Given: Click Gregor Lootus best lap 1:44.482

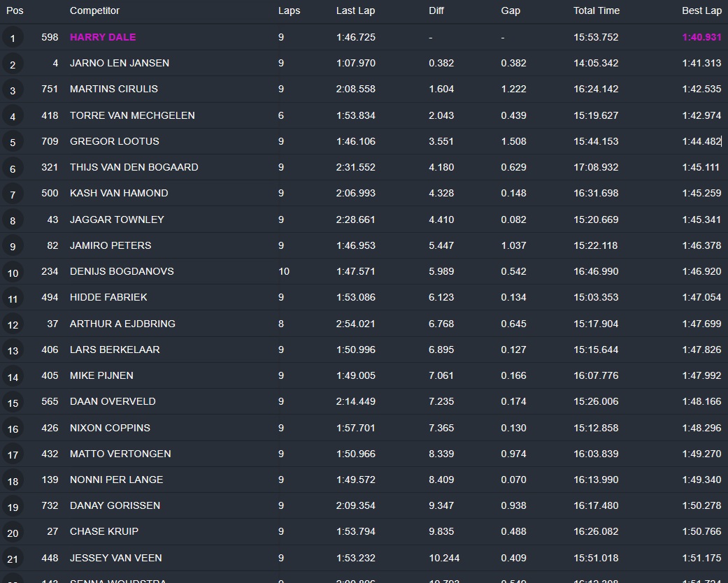Looking at the screenshot, I should tap(701, 141).
